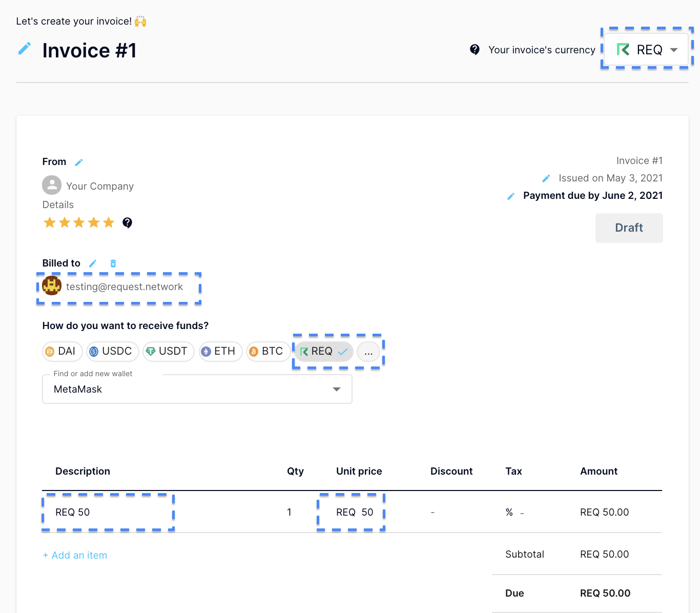Click the Your Company name
Screen dimensions: 700x613
pyautogui.click(x=100, y=186)
